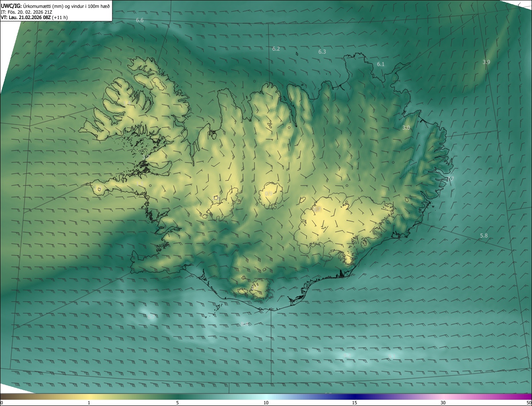Click the 3.9 value label on map
Image resolution: width=532 pixels, height=406 pixels.
[486, 62]
